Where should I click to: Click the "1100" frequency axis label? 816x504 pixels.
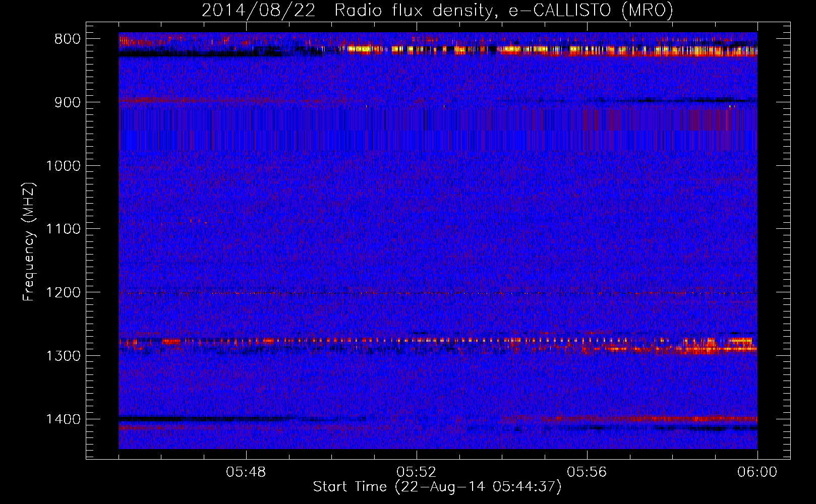tap(63, 229)
